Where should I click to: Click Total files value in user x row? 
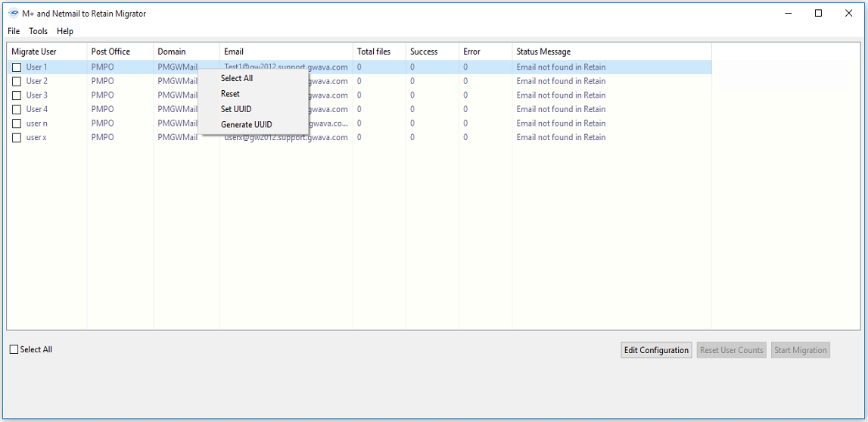(x=359, y=138)
